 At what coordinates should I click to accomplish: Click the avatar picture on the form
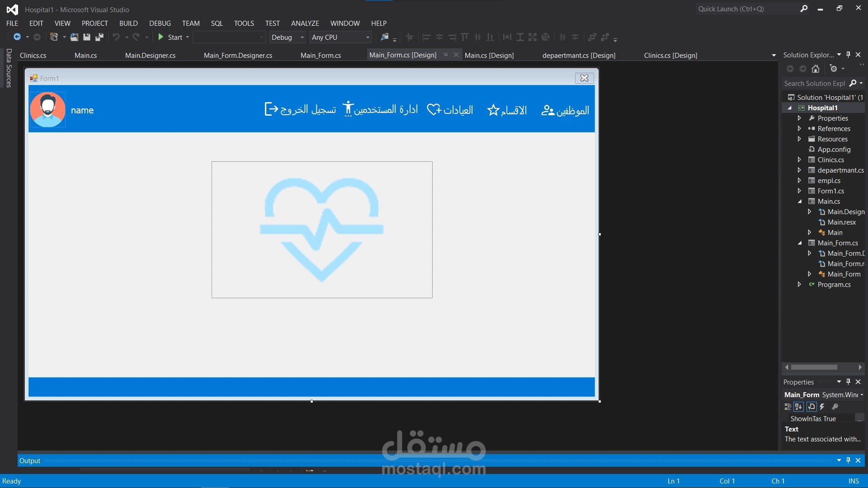pos(47,110)
